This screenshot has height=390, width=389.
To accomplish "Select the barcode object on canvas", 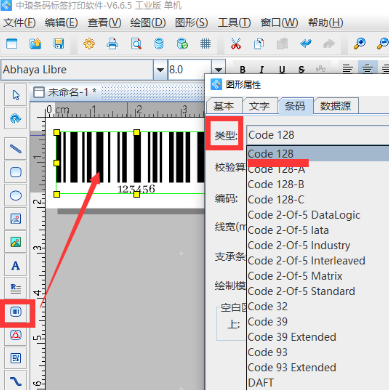I will [130, 163].
